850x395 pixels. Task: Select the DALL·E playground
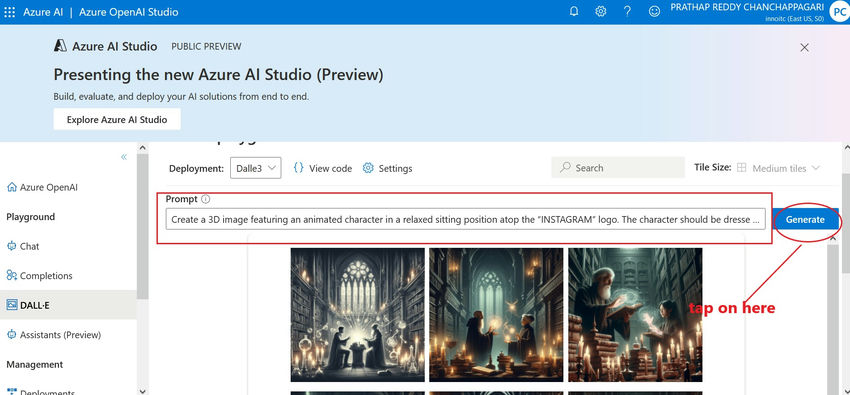(68, 305)
